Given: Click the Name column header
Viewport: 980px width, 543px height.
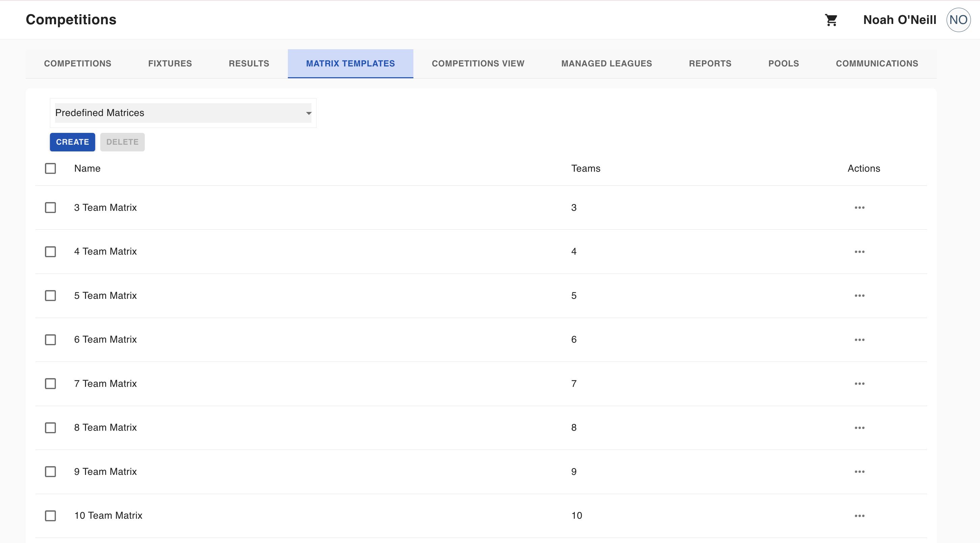Looking at the screenshot, I should 87,168.
